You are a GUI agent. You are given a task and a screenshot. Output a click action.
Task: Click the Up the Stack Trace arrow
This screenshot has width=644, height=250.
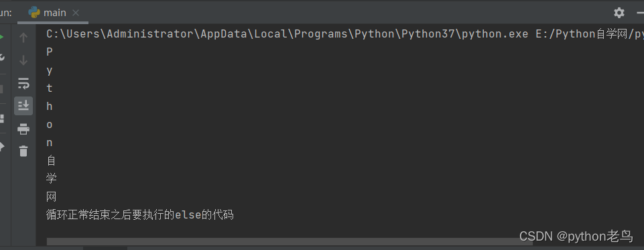pyautogui.click(x=23, y=38)
